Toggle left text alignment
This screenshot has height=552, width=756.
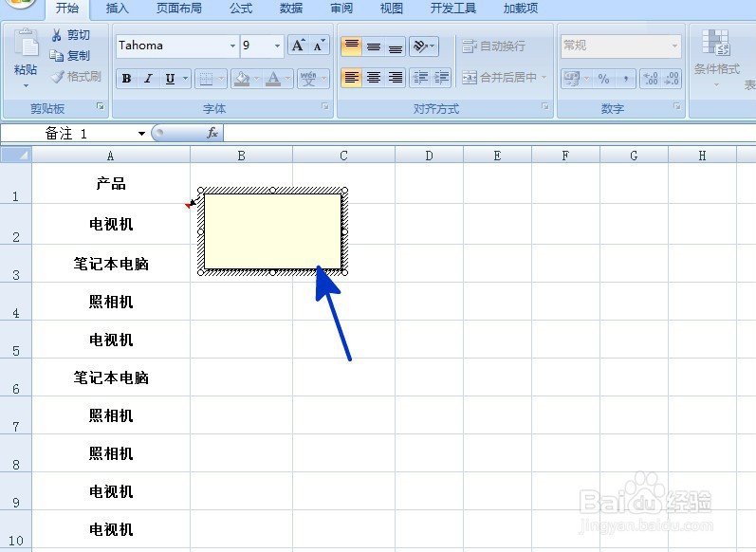[352, 77]
